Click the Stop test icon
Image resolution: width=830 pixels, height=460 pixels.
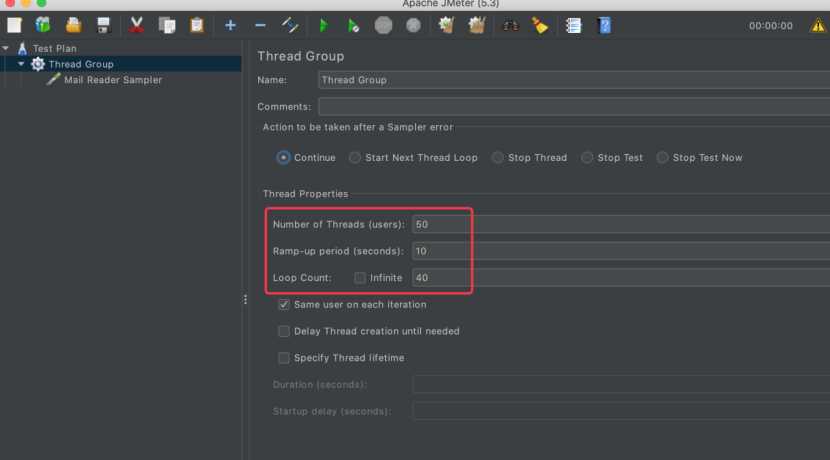(x=383, y=25)
